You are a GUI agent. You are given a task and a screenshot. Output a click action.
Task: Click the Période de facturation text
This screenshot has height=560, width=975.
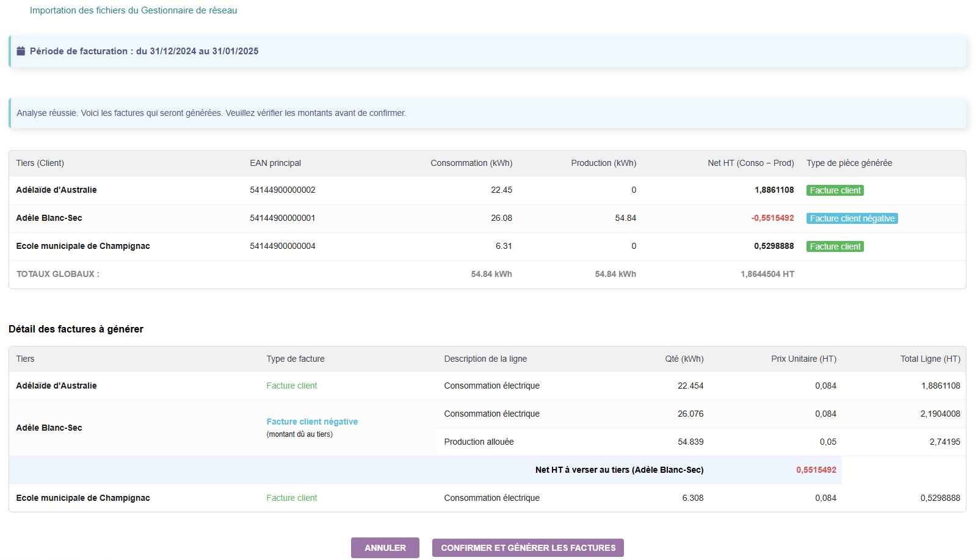pos(144,51)
